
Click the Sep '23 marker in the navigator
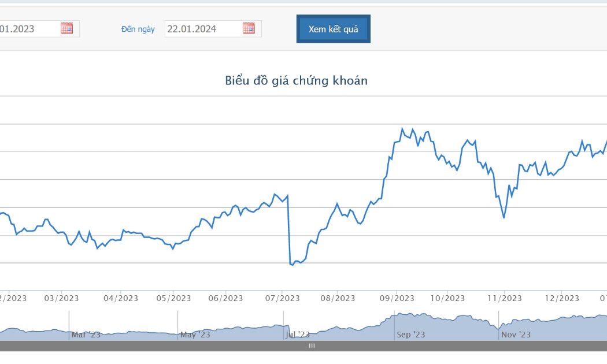410,335
